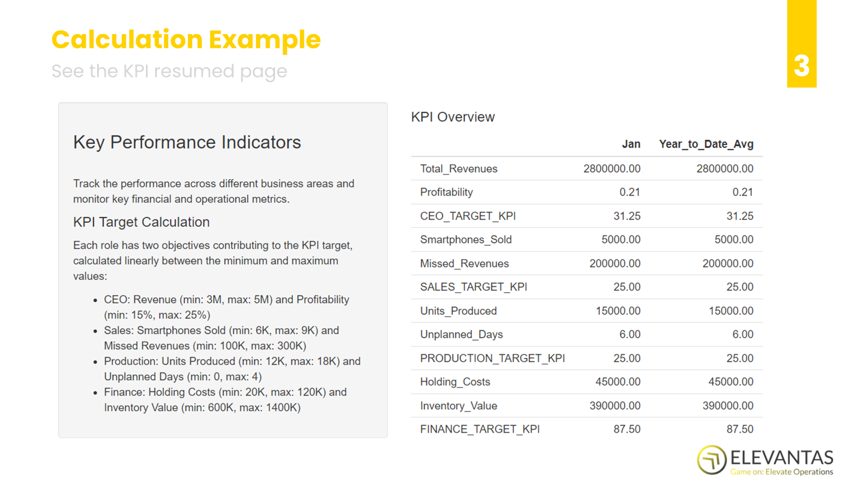
Task: Click the SALES_TARGET_KPI row label
Action: [473, 287]
